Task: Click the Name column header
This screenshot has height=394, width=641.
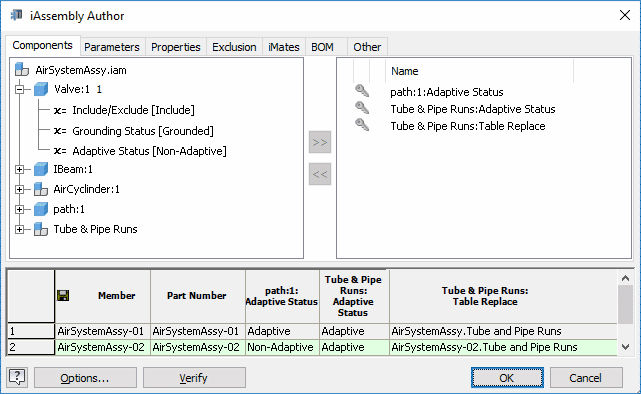Action: (x=479, y=71)
